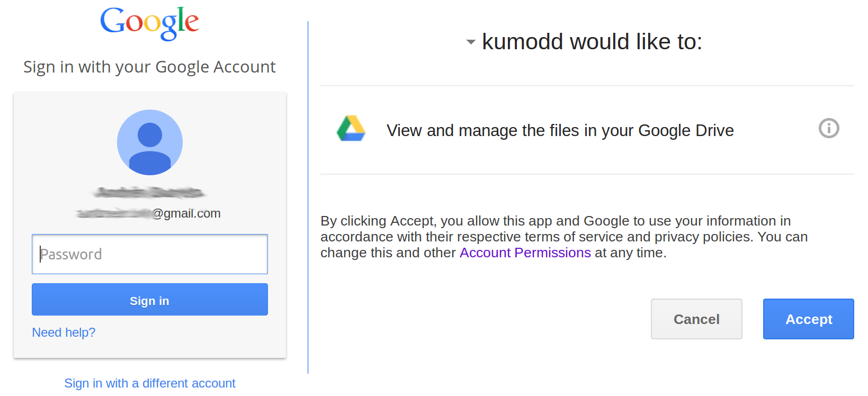The height and width of the screenshot is (396, 868).
Task: Choose Sign in with a different account
Action: point(150,383)
